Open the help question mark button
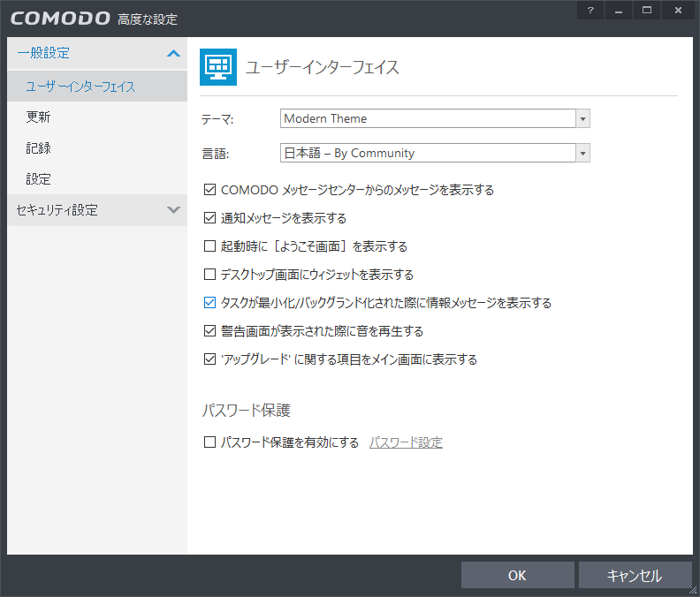 pyautogui.click(x=590, y=11)
